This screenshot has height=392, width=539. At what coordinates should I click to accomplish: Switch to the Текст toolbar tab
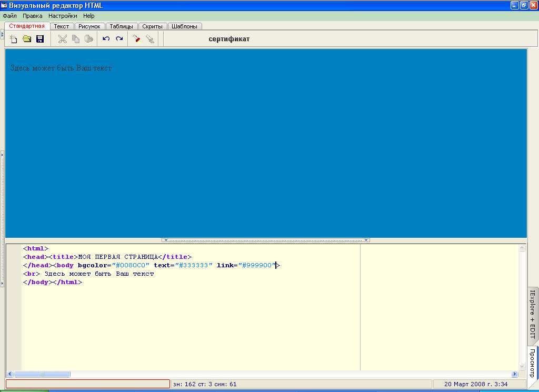(62, 26)
